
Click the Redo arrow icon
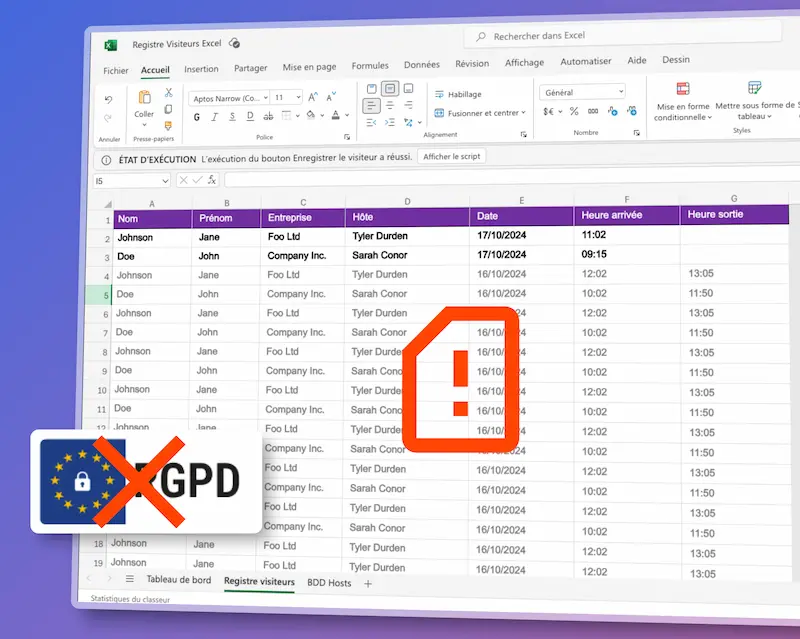click(x=108, y=118)
